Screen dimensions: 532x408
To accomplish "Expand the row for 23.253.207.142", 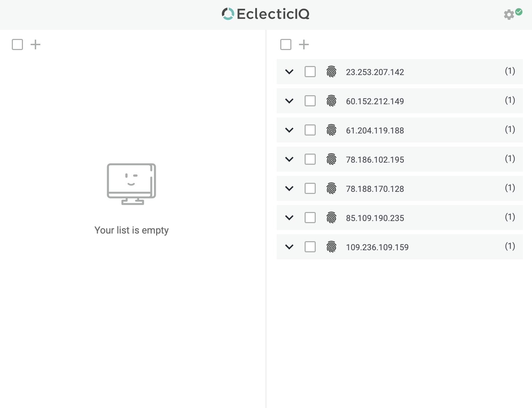I will click(289, 72).
